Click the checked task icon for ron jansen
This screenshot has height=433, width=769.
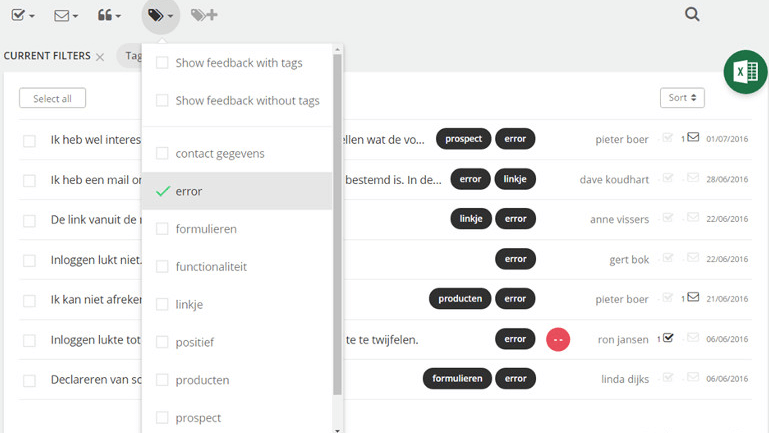point(668,338)
